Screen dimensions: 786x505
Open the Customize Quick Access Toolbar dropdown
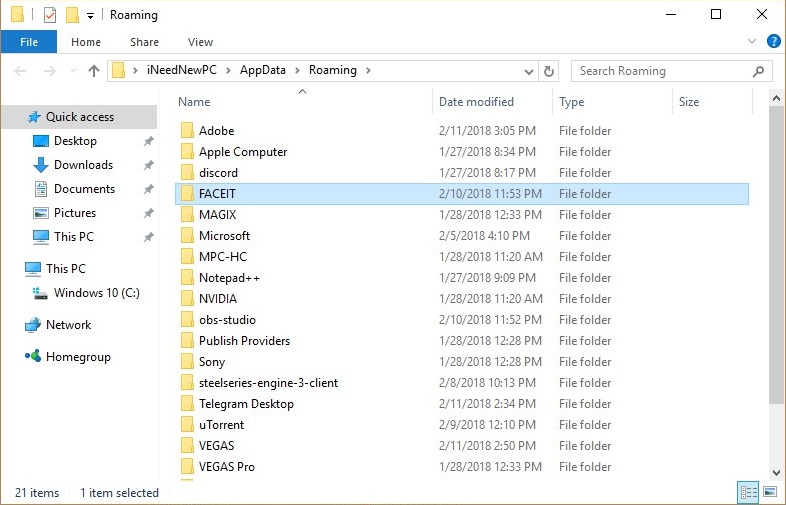click(90, 16)
